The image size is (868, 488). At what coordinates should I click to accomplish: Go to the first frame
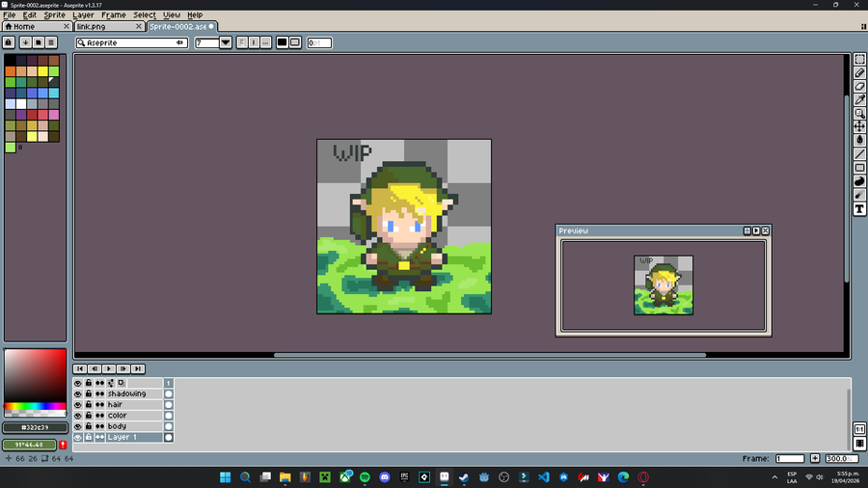pyautogui.click(x=80, y=368)
